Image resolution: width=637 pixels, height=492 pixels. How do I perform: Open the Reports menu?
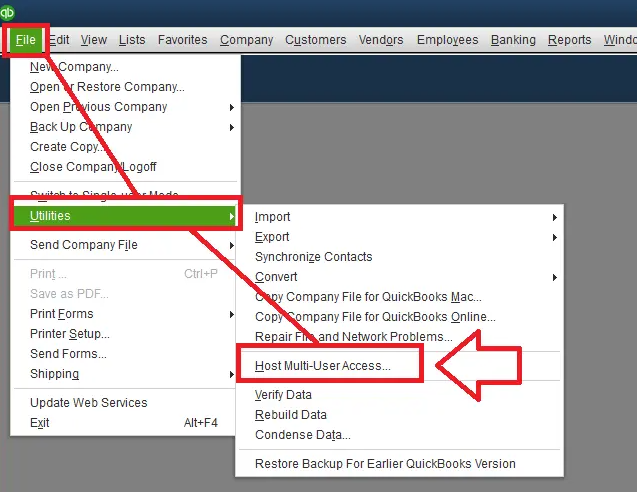569,40
